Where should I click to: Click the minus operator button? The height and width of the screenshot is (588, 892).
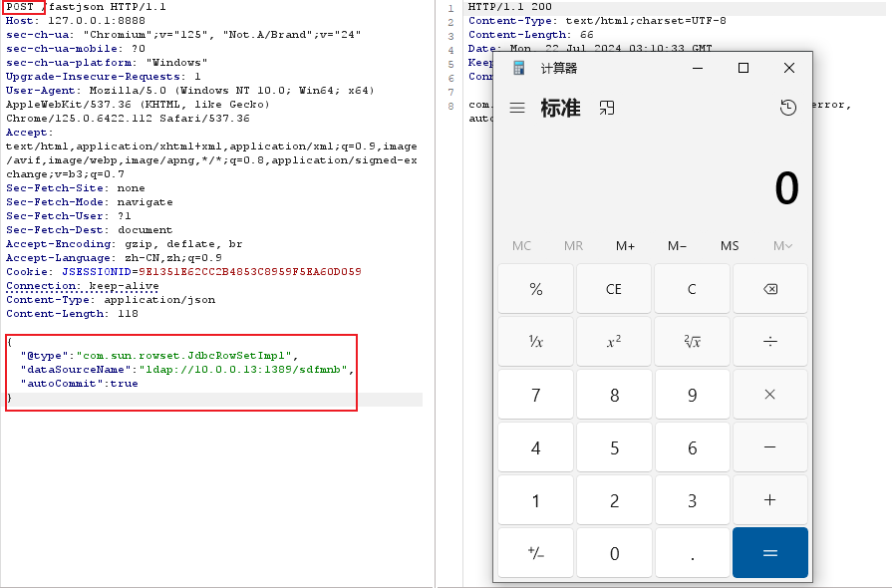pyautogui.click(x=770, y=446)
